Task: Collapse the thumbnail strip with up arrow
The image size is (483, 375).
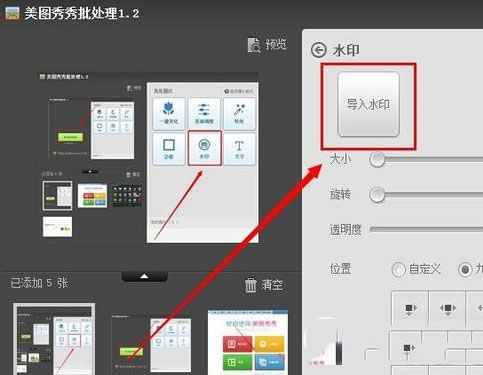Action: [144, 276]
